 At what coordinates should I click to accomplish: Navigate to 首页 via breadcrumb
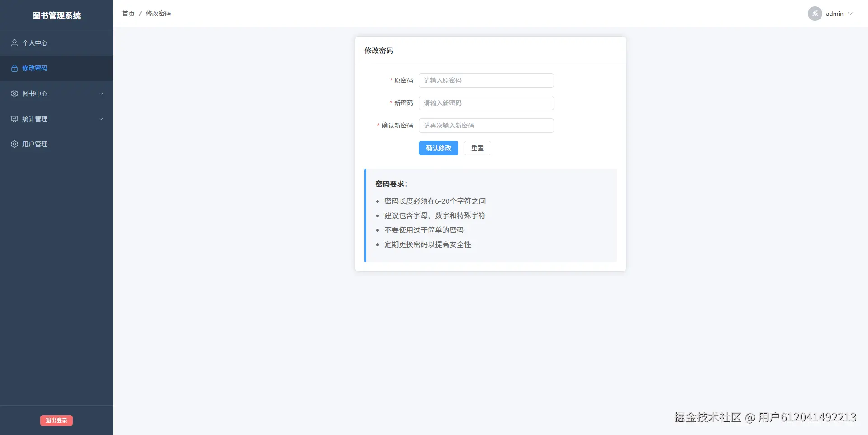click(x=128, y=14)
